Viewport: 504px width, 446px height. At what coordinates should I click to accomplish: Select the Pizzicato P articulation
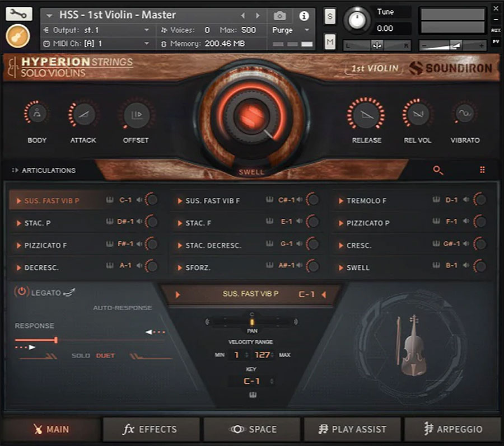pos(368,223)
